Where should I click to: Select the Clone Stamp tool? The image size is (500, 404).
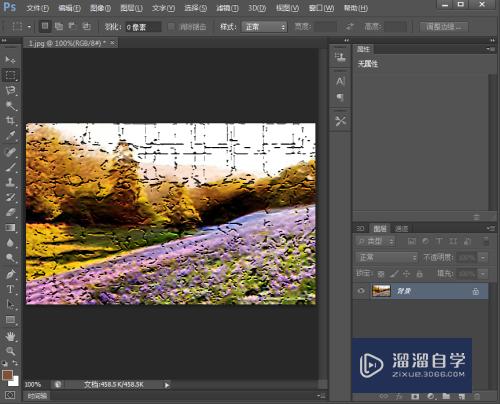pyautogui.click(x=10, y=182)
